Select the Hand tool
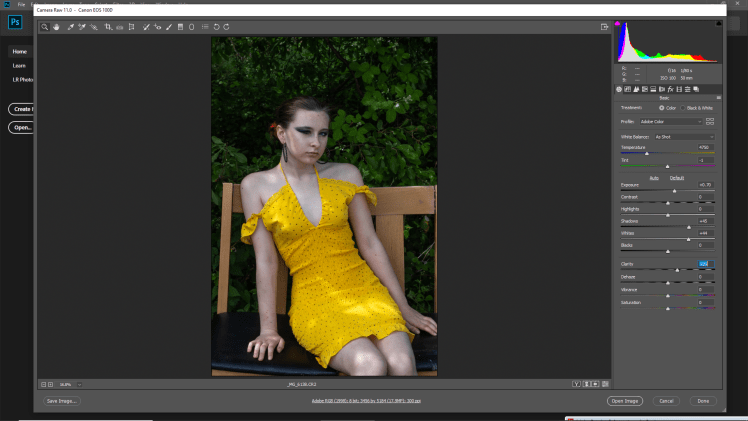Image resolution: width=748 pixels, height=421 pixels. pyautogui.click(x=57, y=27)
